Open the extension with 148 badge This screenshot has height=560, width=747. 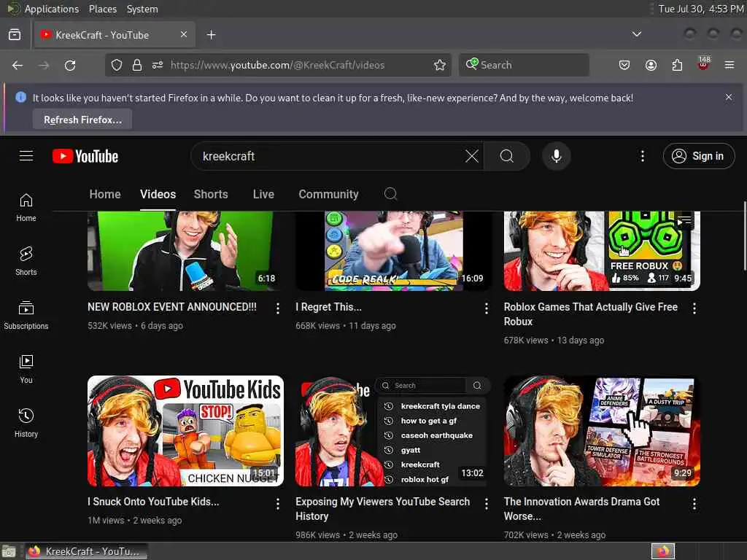tap(703, 64)
